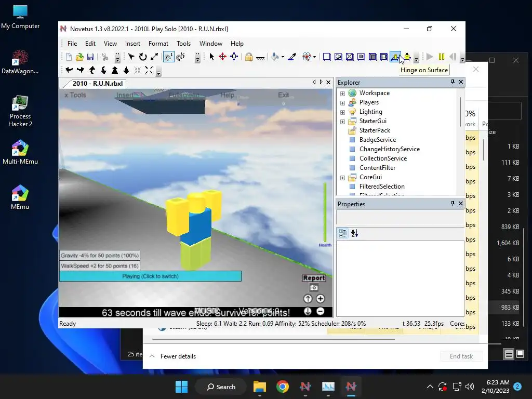
Task: Take screenshot with in-game camera icon
Action: [x=314, y=288]
